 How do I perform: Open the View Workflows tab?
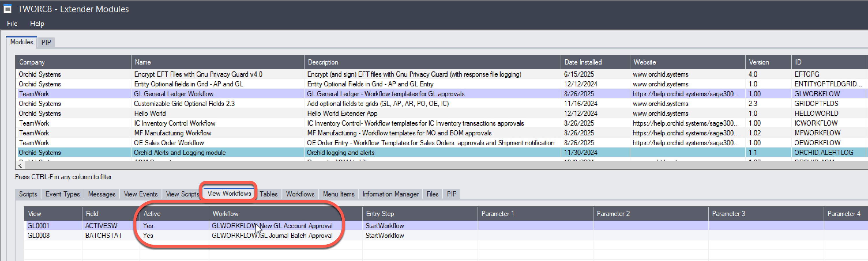point(229,194)
